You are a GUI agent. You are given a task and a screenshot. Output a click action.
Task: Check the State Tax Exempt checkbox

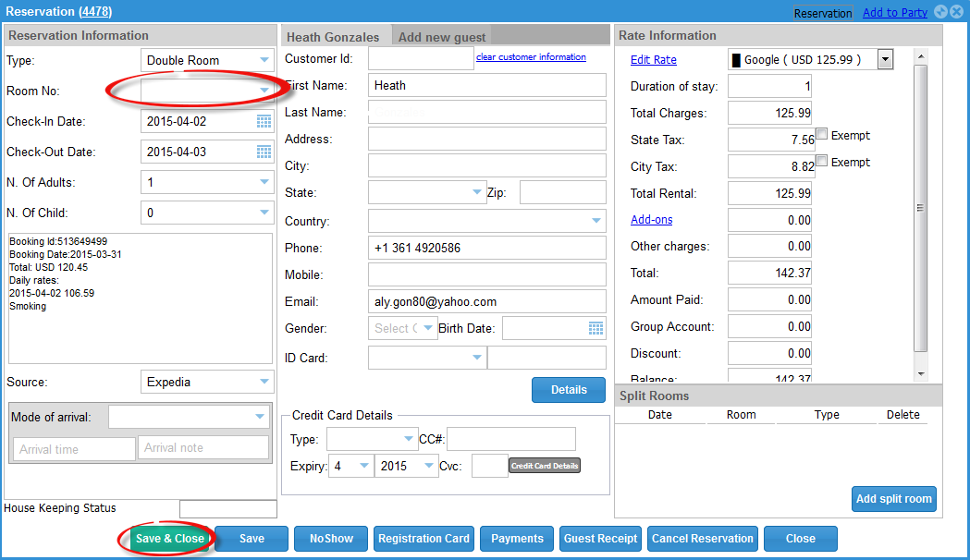click(822, 135)
